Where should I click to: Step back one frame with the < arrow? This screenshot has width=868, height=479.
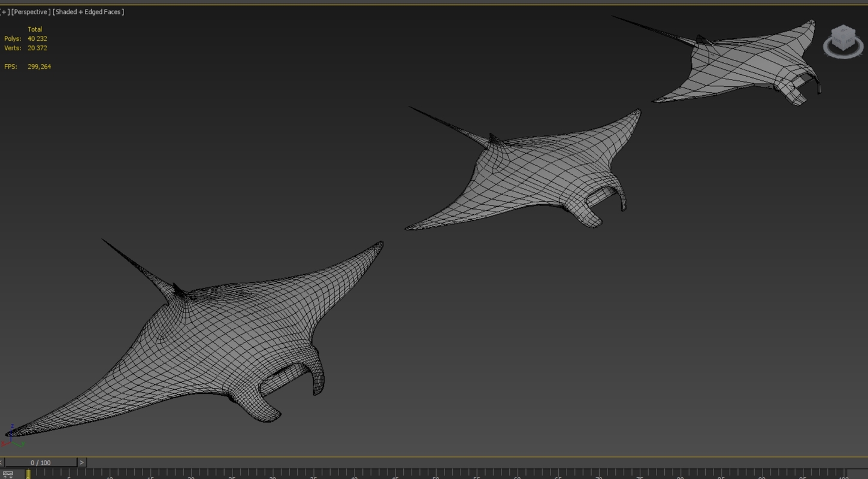click(1, 462)
